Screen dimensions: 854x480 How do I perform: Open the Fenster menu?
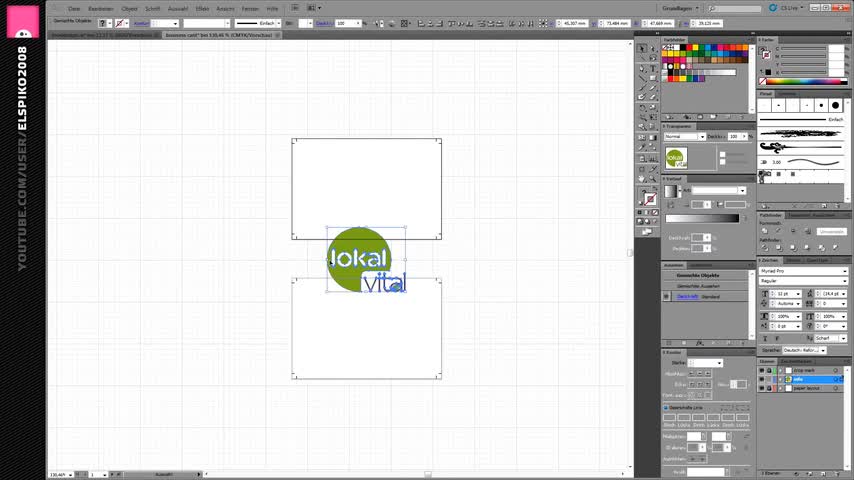pyautogui.click(x=250, y=9)
